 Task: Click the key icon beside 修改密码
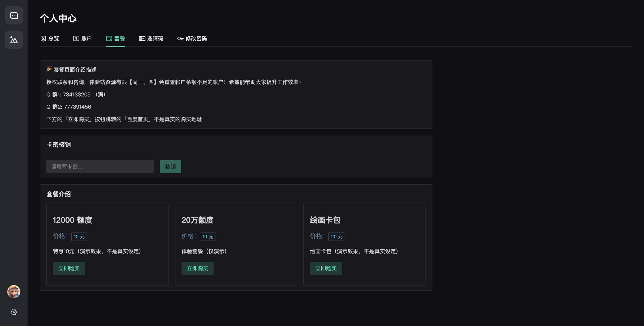(x=180, y=38)
